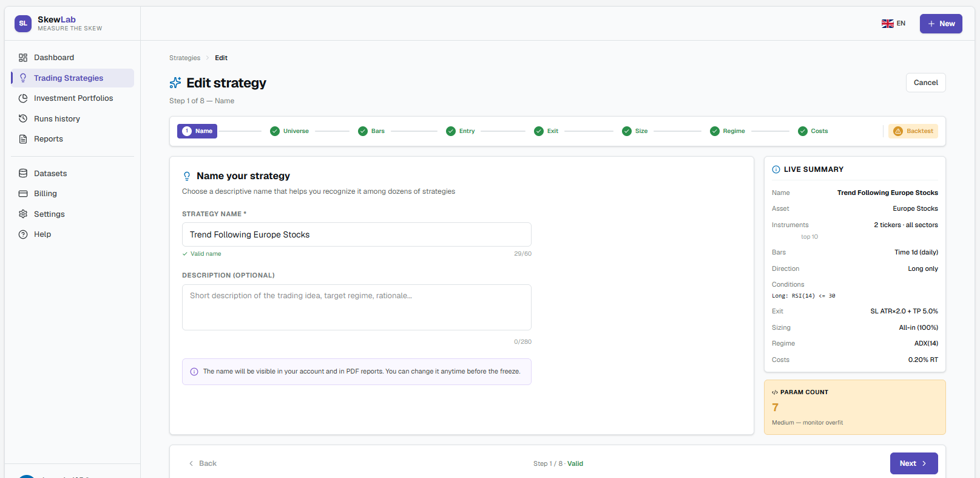Image resolution: width=980 pixels, height=478 pixels.
Task: Jump to the Regime wizard step
Action: [x=728, y=131]
